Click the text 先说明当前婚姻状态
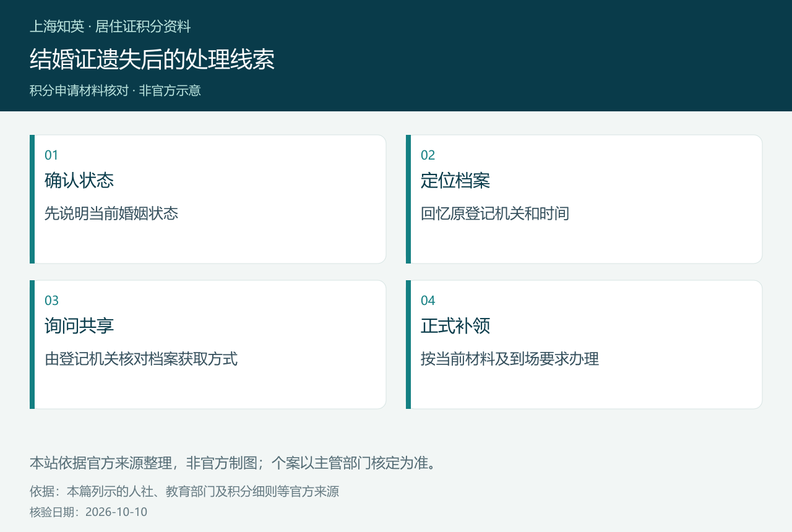This screenshot has height=532, width=792. (x=111, y=214)
